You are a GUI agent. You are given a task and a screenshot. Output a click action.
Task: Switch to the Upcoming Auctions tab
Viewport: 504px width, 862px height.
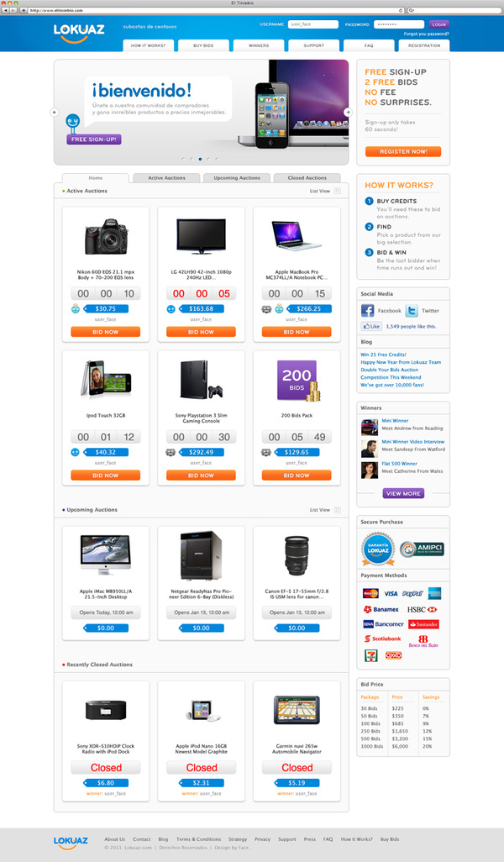point(237,178)
